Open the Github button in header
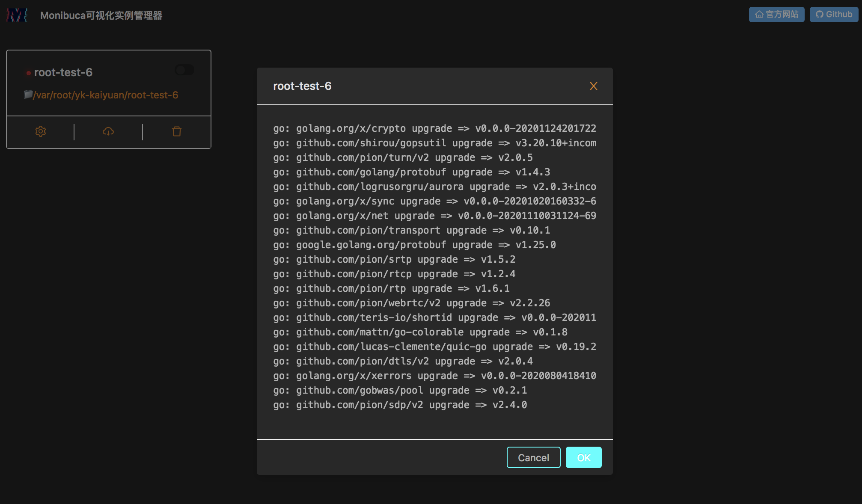Screen dimensions: 862x504 point(834,15)
